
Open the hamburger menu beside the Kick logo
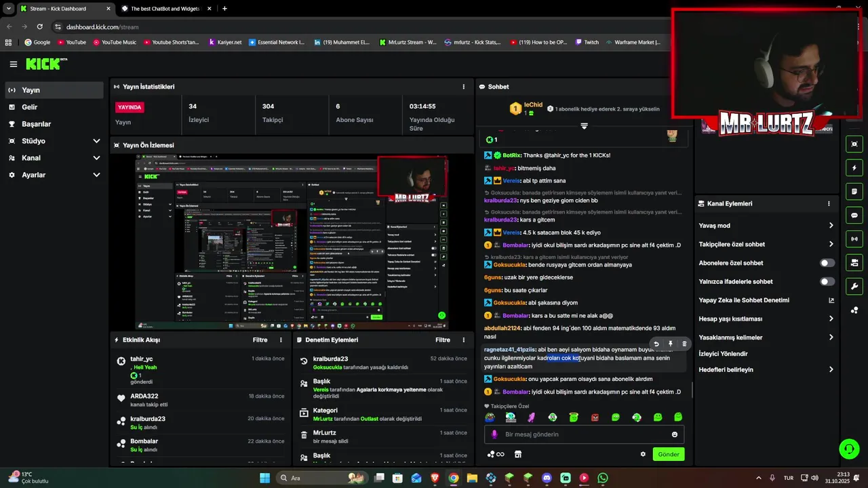[x=13, y=64]
